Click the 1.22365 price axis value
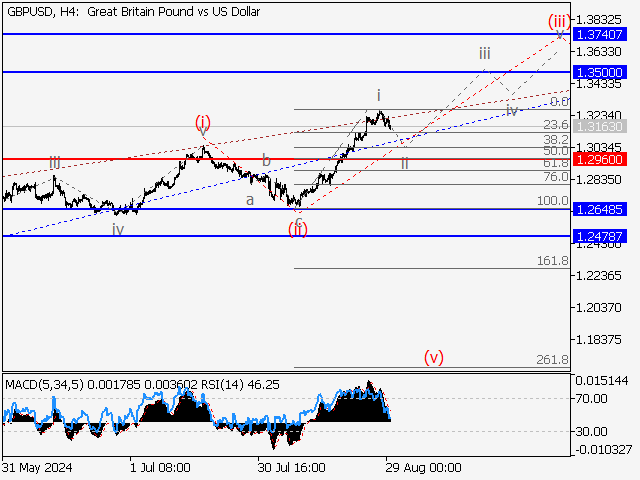This screenshot has height=480, width=640. (598, 276)
